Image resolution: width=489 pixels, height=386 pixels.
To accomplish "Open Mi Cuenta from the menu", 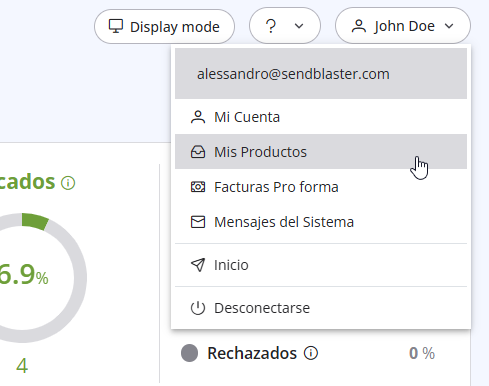I will 321,117.
